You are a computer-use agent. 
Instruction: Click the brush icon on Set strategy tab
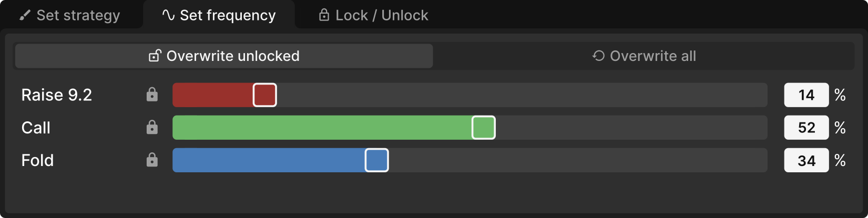click(x=25, y=16)
